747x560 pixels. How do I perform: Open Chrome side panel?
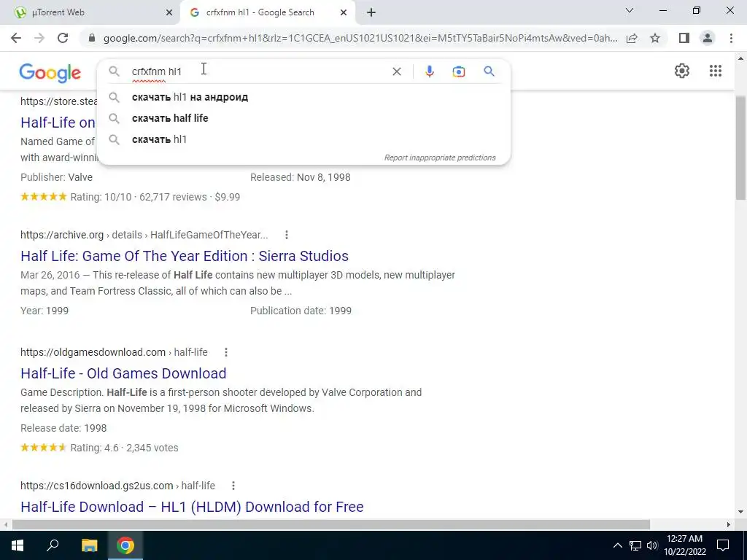coord(684,38)
